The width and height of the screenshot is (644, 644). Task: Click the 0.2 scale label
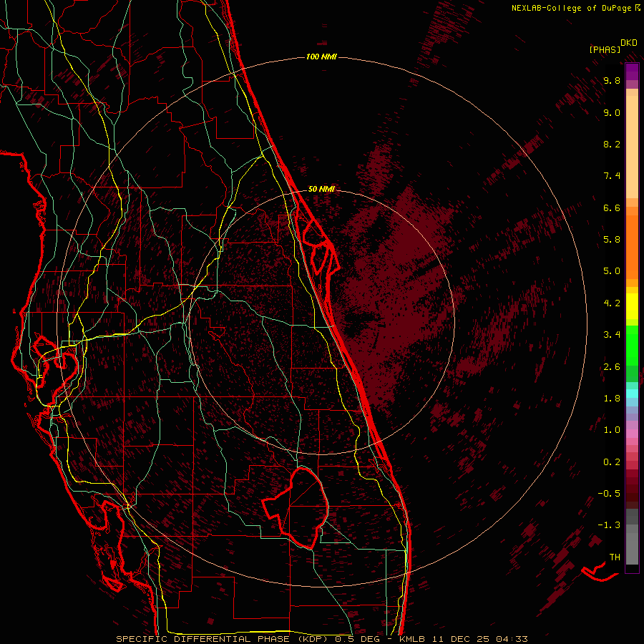pos(612,462)
